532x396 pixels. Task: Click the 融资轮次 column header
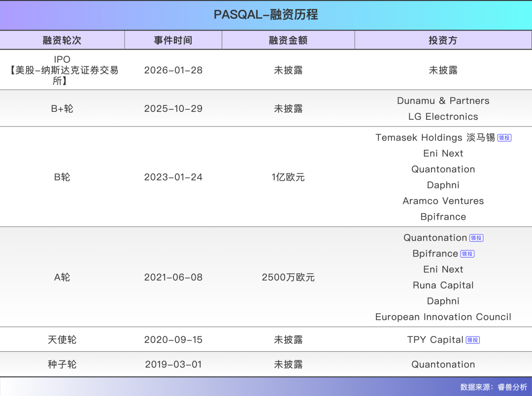pyautogui.click(x=62, y=40)
